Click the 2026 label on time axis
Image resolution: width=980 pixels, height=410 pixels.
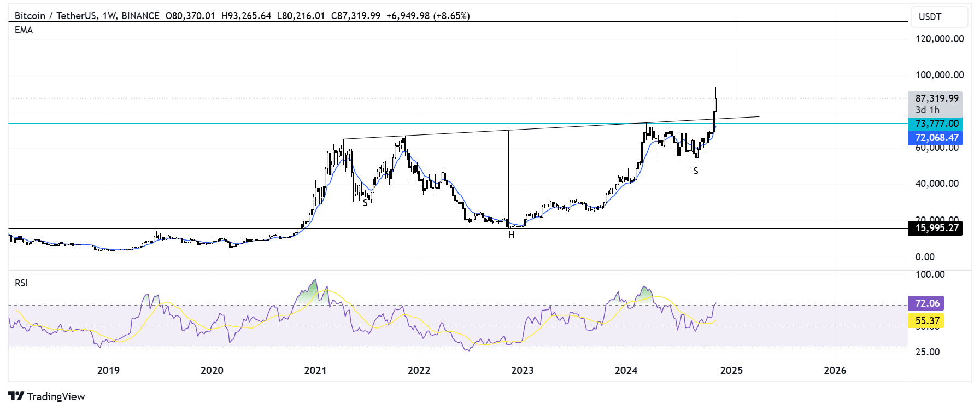pos(835,371)
